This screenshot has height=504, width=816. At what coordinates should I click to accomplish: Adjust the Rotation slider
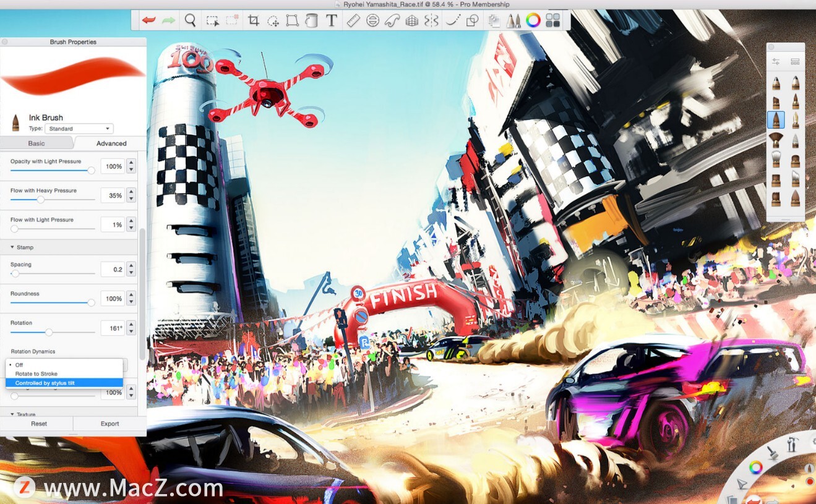pos(53,332)
